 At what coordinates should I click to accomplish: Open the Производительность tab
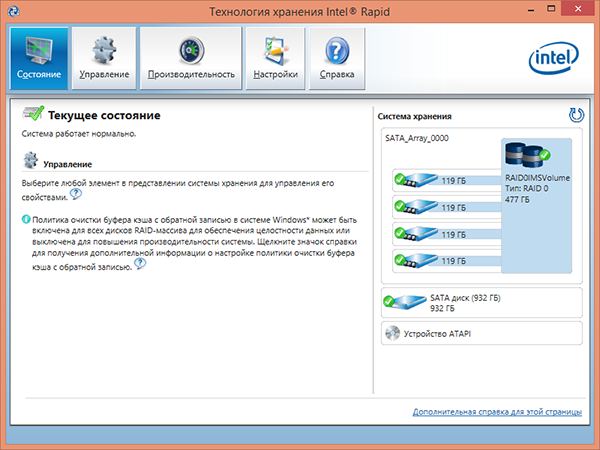pos(191,58)
